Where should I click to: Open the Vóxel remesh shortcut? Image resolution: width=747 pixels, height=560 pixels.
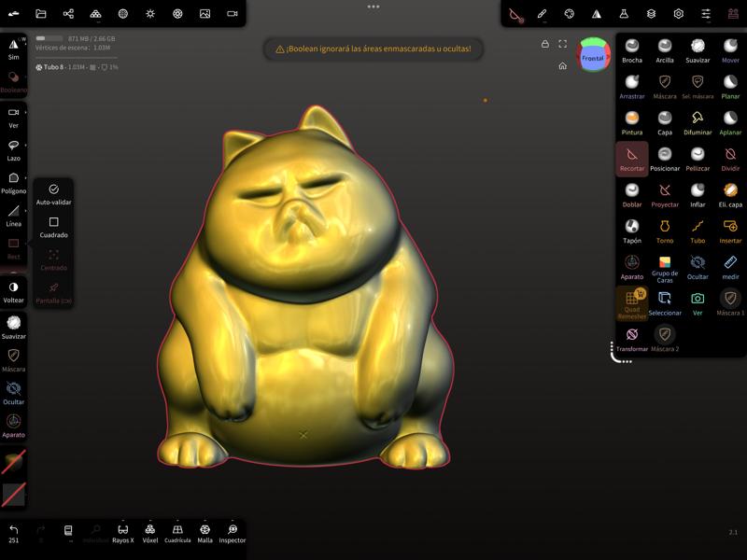pyautogui.click(x=150, y=533)
